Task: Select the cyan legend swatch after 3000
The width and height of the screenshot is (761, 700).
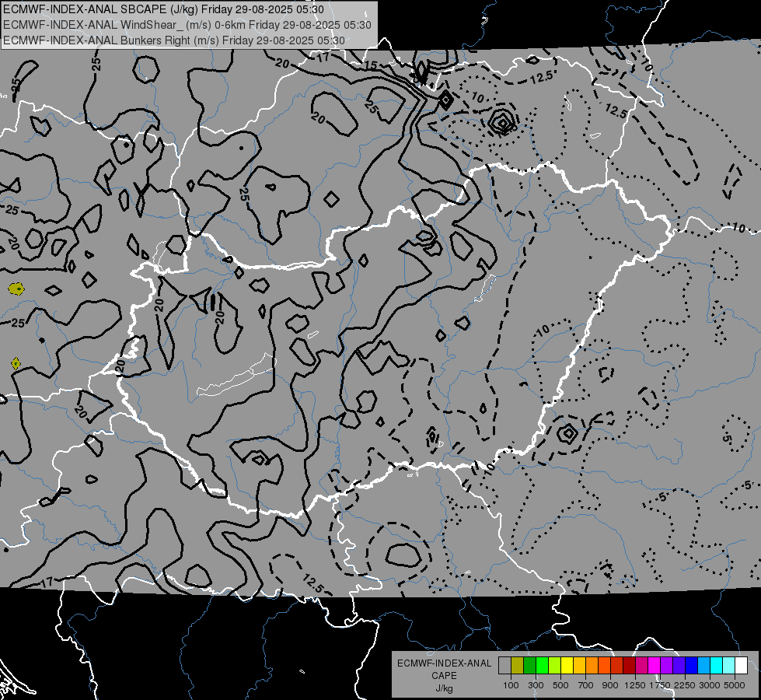Action: [x=716, y=666]
